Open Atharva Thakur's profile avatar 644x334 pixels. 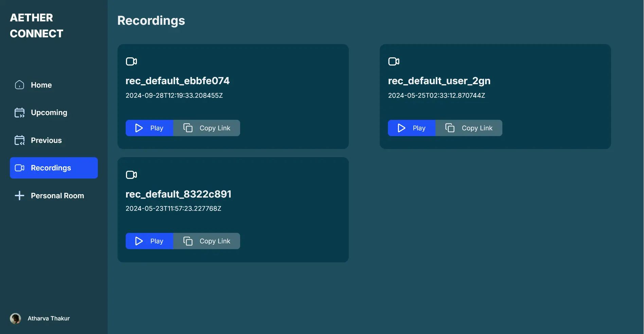point(15,318)
